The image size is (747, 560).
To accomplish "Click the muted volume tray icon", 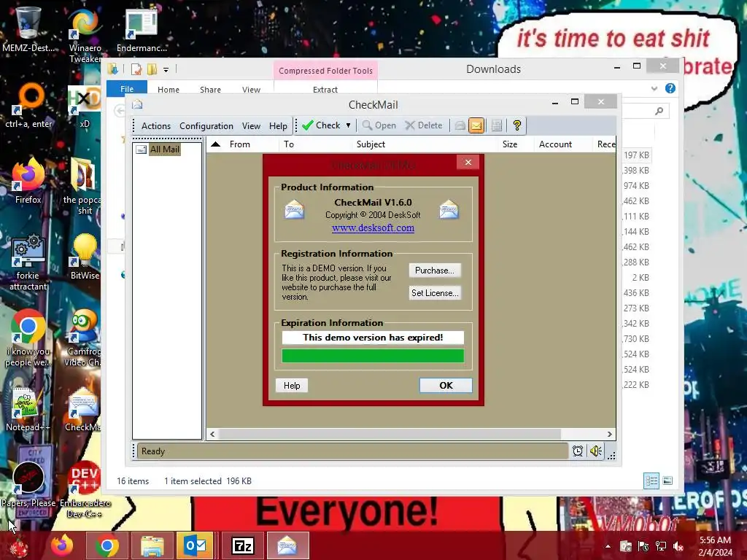I will pyautogui.click(x=678, y=546).
